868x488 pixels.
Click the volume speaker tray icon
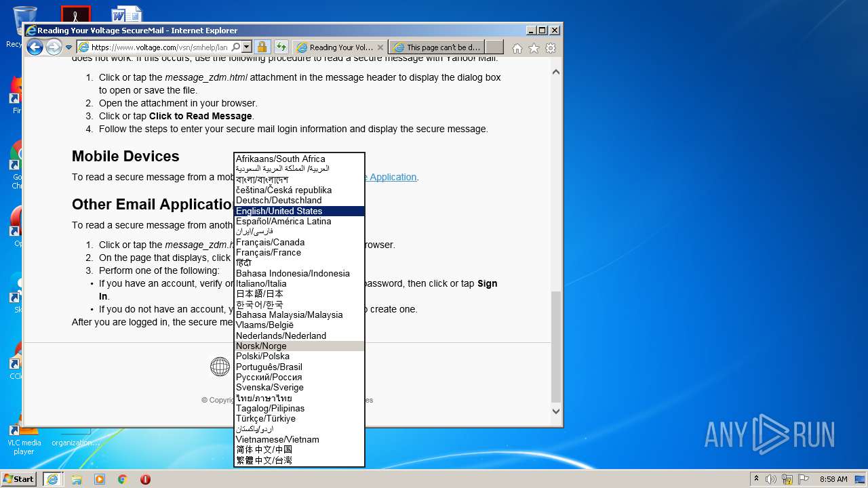pyautogui.click(x=771, y=479)
